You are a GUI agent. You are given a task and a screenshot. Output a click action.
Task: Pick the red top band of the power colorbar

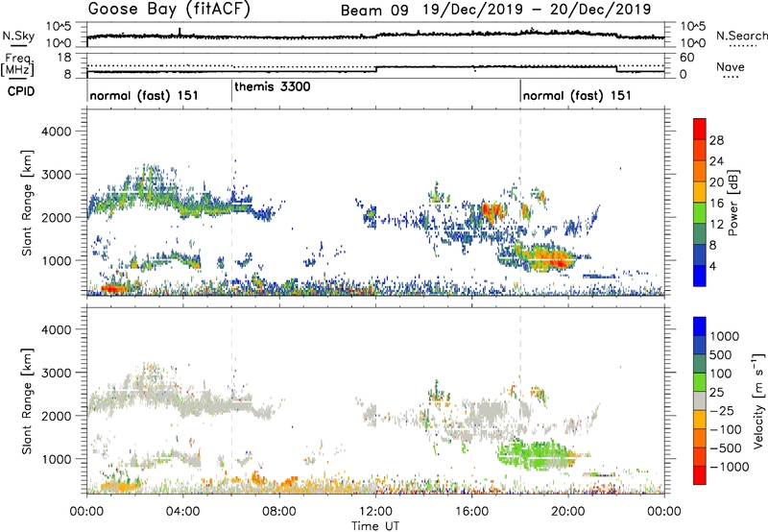(x=700, y=129)
